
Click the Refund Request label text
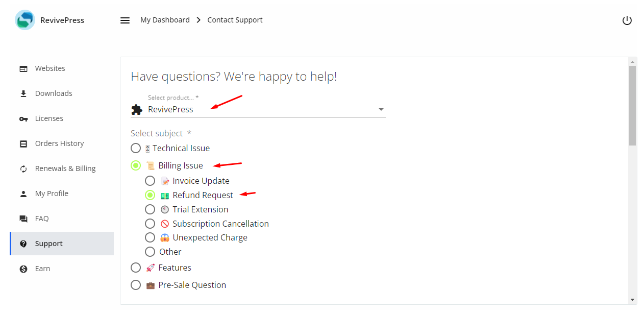coord(203,195)
